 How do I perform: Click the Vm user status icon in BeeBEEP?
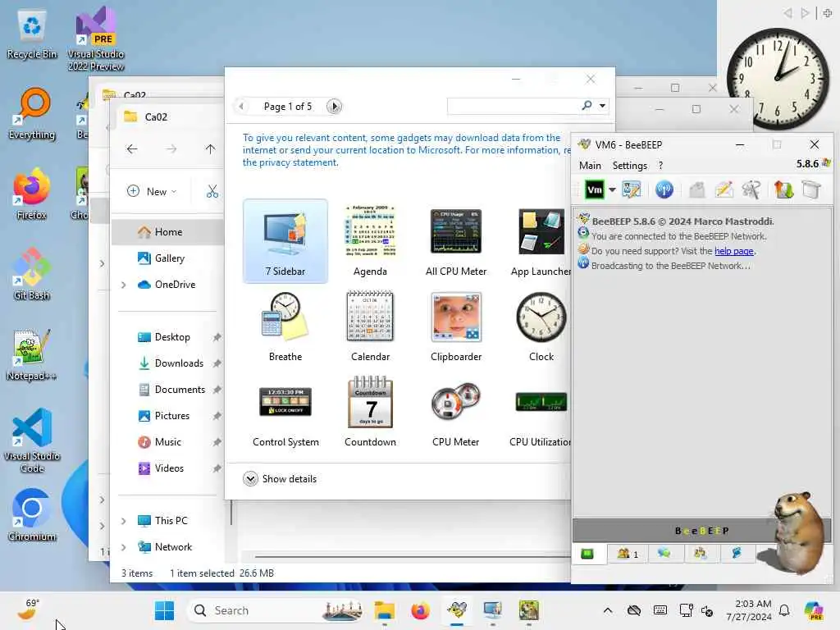tap(595, 189)
